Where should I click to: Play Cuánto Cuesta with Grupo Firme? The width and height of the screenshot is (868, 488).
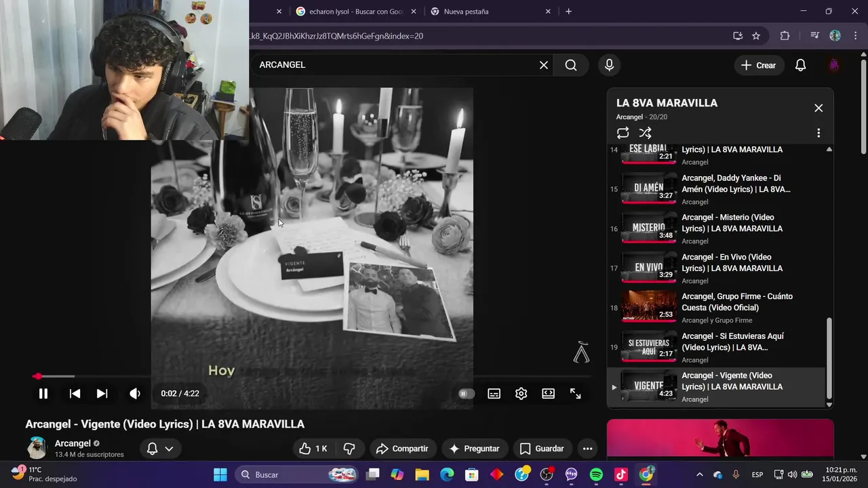click(716, 308)
